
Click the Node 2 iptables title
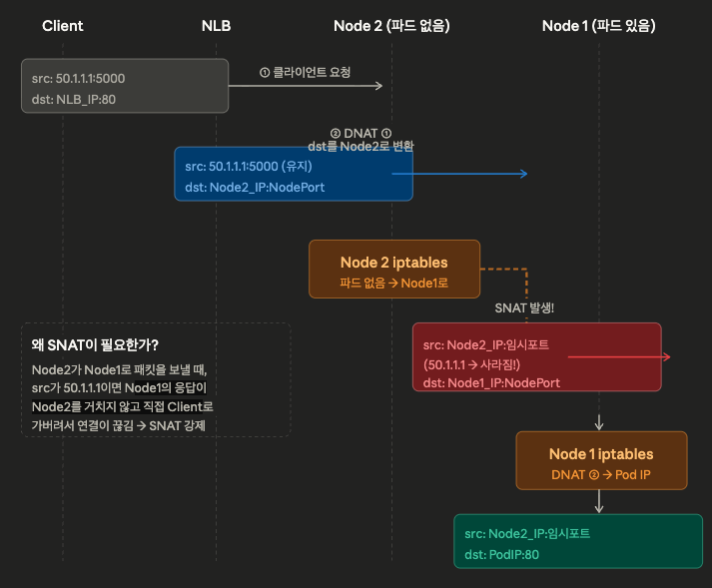pyautogui.click(x=394, y=263)
